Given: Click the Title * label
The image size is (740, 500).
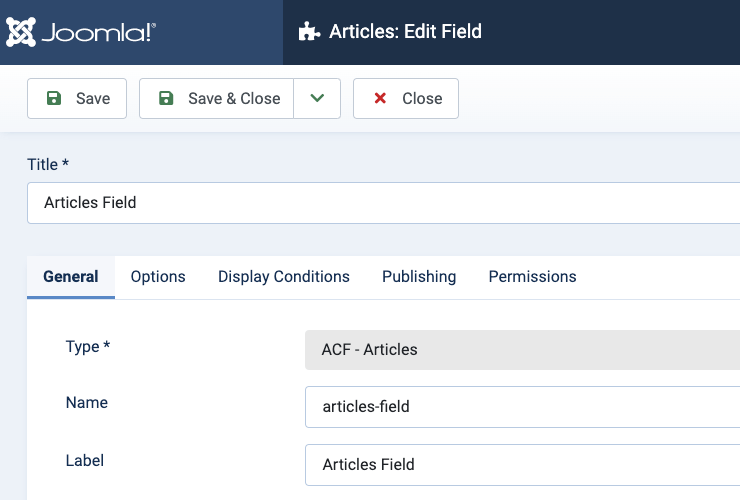Looking at the screenshot, I should pos(48,164).
